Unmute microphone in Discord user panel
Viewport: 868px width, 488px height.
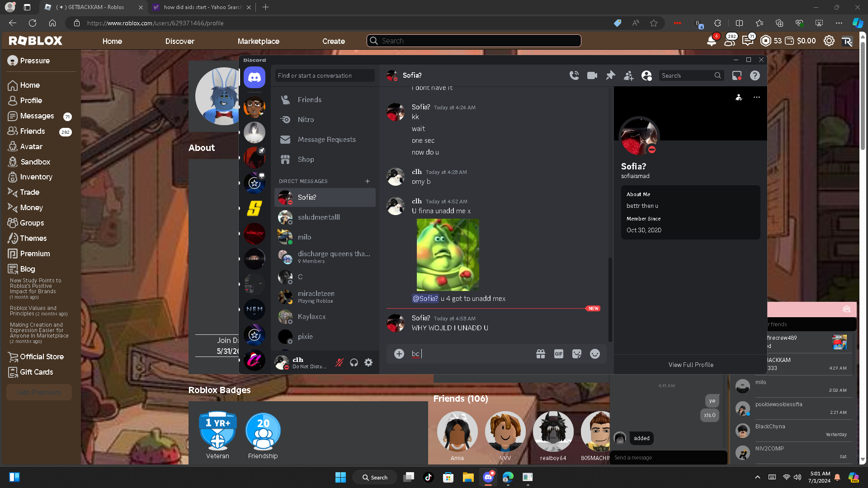340,362
